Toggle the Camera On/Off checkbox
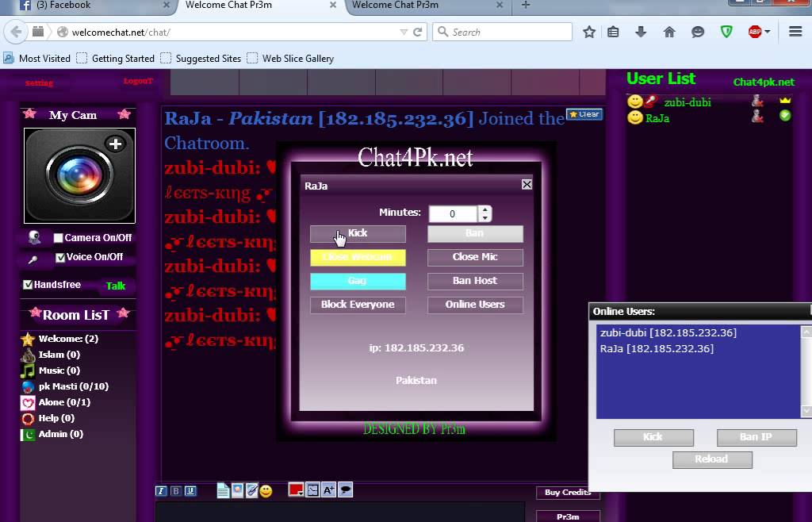The height and width of the screenshot is (522, 812). (59, 238)
